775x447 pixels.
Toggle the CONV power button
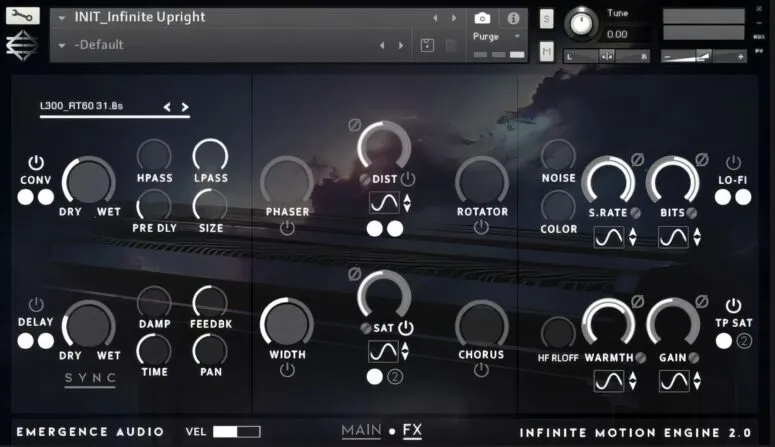click(x=36, y=162)
